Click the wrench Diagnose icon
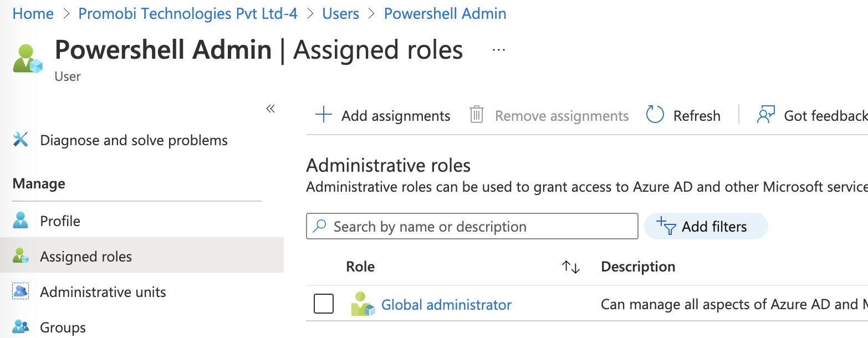 21,140
